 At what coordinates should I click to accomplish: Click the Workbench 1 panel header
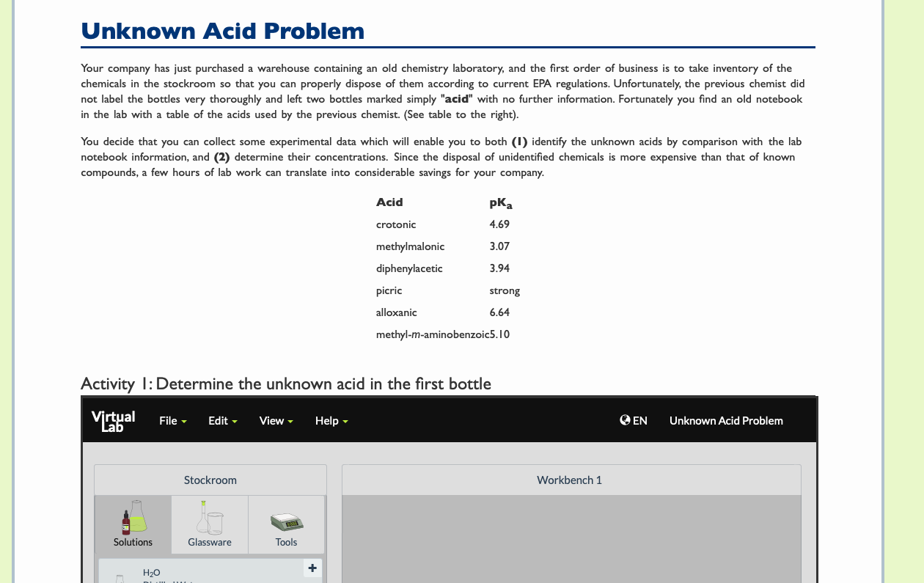[x=569, y=480]
